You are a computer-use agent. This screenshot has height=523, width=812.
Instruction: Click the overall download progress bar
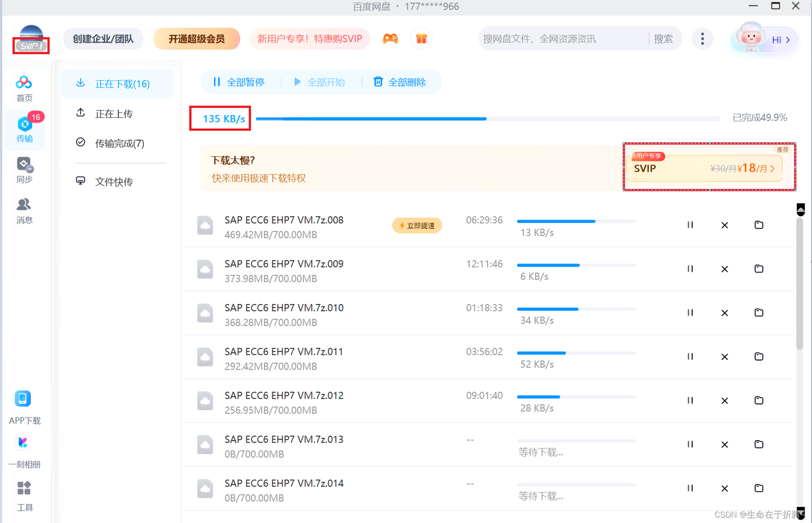[x=488, y=118]
